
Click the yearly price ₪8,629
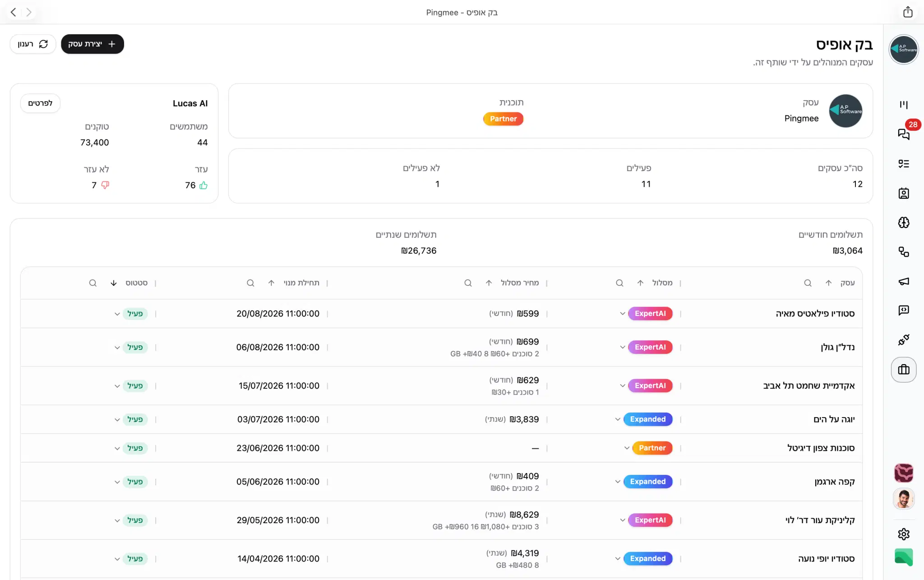pyautogui.click(x=524, y=515)
